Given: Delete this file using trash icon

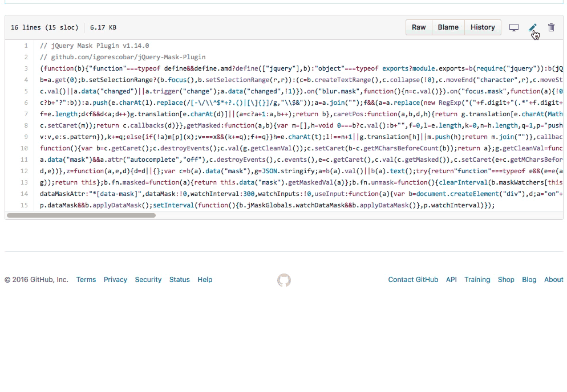Looking at the screenshot, I should point(551,27).
